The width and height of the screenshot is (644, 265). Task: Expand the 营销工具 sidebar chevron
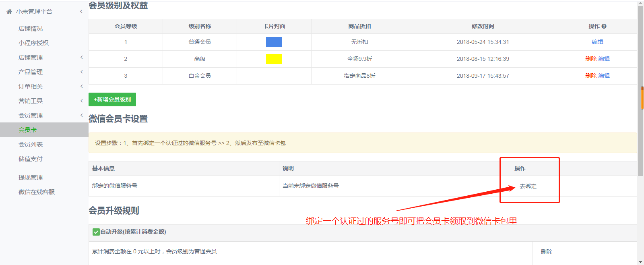click(x=81, y=101)
